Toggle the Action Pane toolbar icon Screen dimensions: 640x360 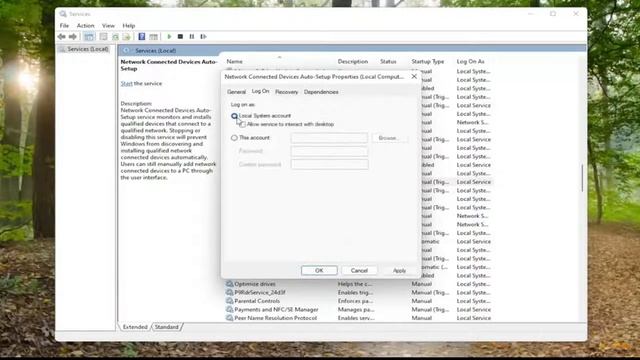(153, 37)
